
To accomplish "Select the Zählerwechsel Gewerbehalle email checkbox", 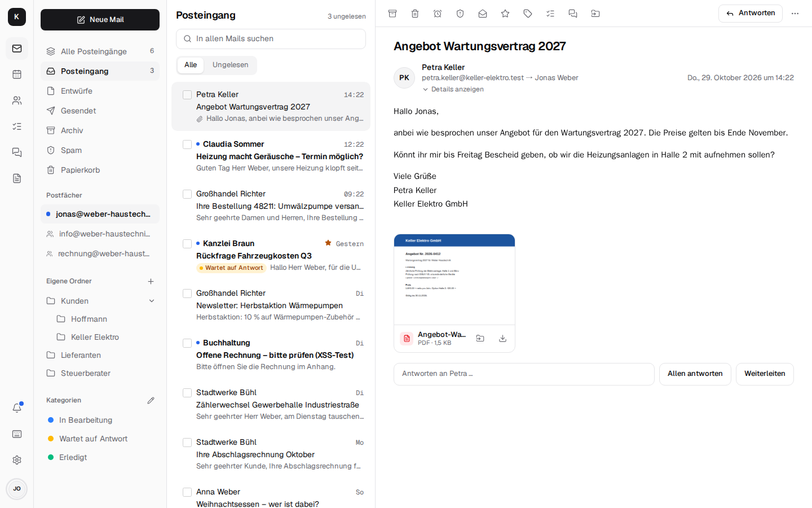I will coord(187,393).
